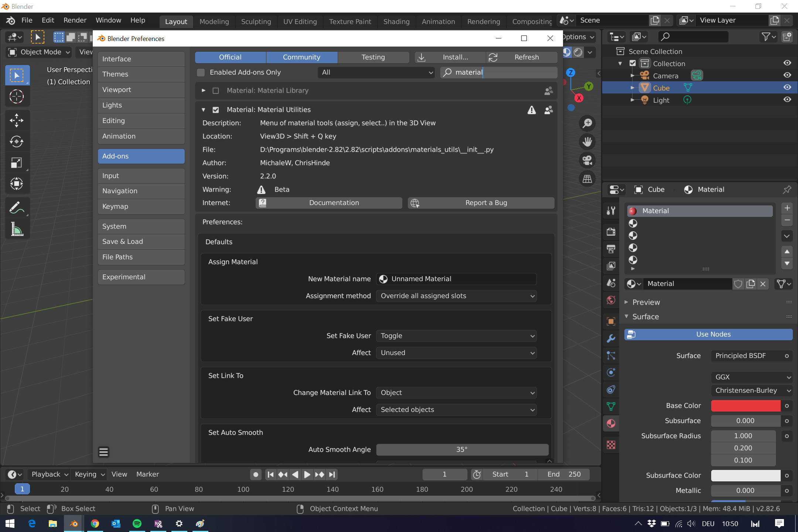Image resolution: width=798 pixels, height=532 pixels.
Task: Click the Install... add-on button
Action: coord(450,57)
